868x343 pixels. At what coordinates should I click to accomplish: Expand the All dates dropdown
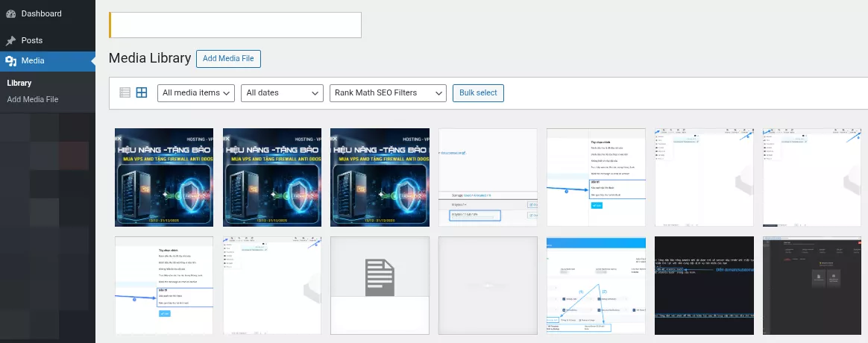click(282, 93)
